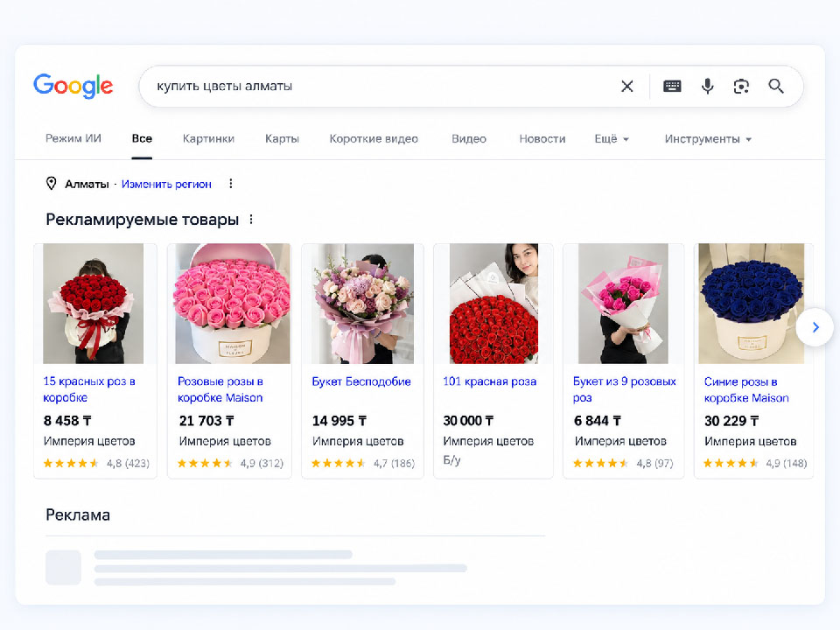Click the 101 red roses product image
This screenshot has width=840, height=630.
tap(493, 304)
